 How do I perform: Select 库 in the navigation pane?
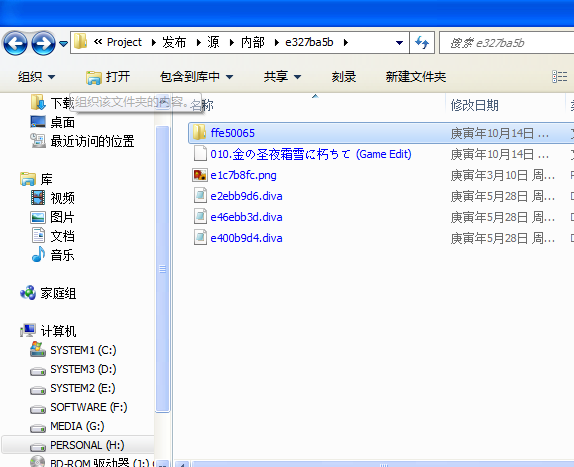click(36, 179)
